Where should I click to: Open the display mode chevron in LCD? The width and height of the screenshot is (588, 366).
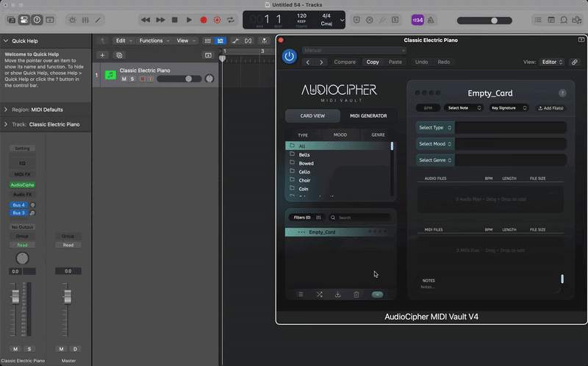point(342,21)
